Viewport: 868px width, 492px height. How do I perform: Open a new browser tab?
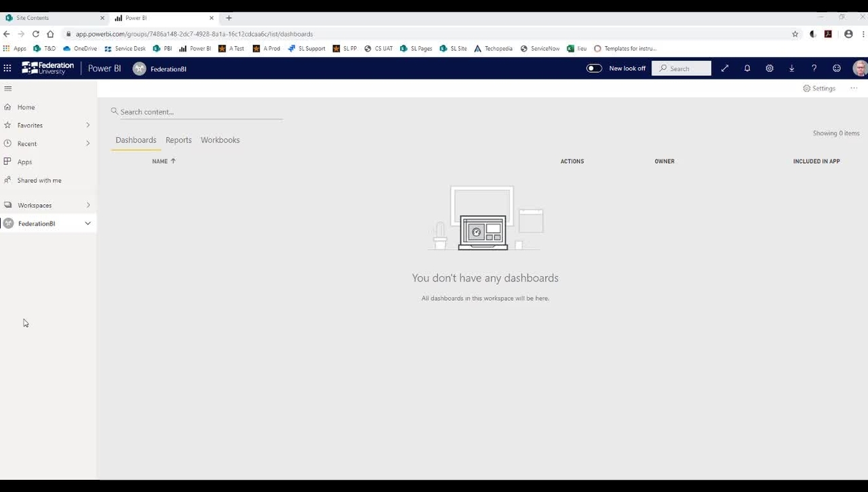pyautogui.click(x=229, y=18)
